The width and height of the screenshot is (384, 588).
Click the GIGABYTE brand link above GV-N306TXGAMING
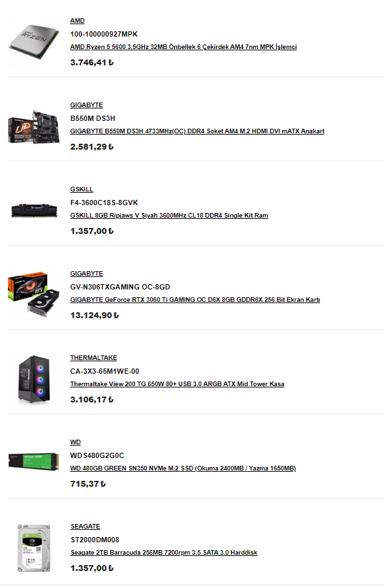click(86, 274)
